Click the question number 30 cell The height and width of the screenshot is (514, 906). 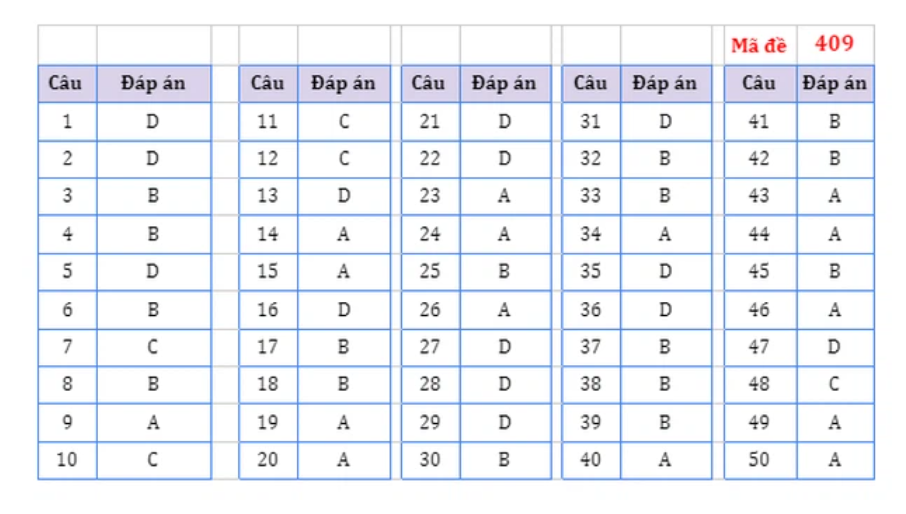430,460
